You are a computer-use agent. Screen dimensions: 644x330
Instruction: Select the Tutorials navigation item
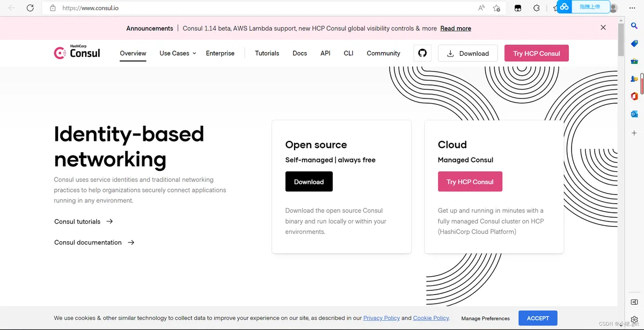click(x=267, y=53)
